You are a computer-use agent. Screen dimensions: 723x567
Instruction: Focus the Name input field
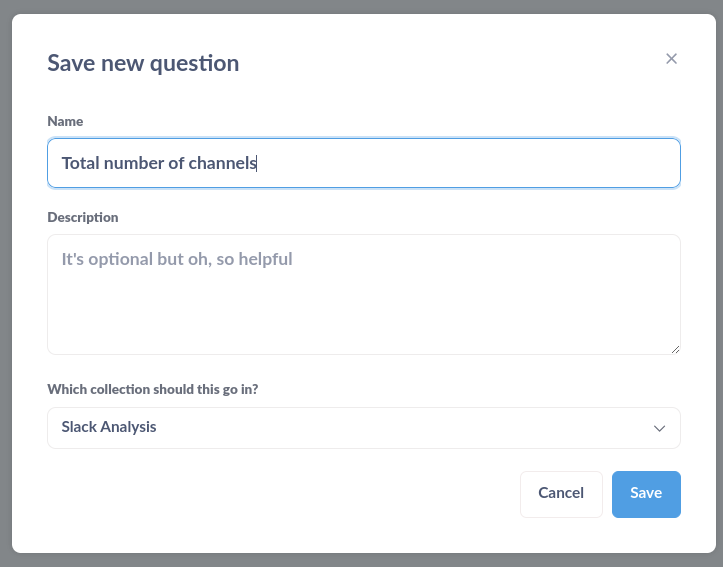[x=364, y=163]
